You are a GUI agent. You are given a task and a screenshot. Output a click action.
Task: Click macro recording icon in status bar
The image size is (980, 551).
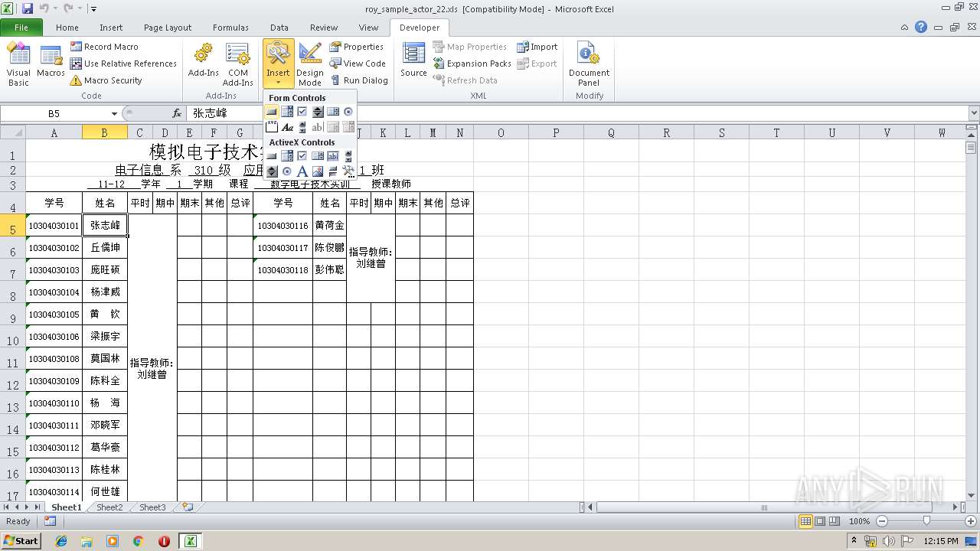tap(50, 521)
